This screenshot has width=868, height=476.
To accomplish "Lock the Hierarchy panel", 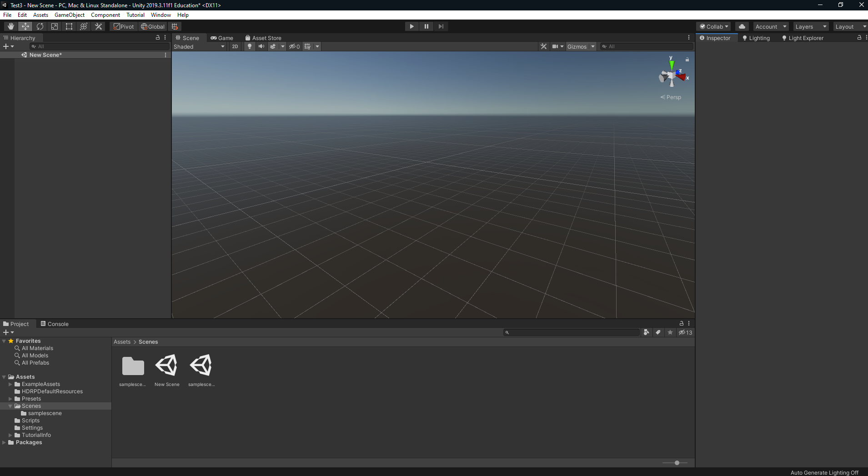I will click(158, 38).
